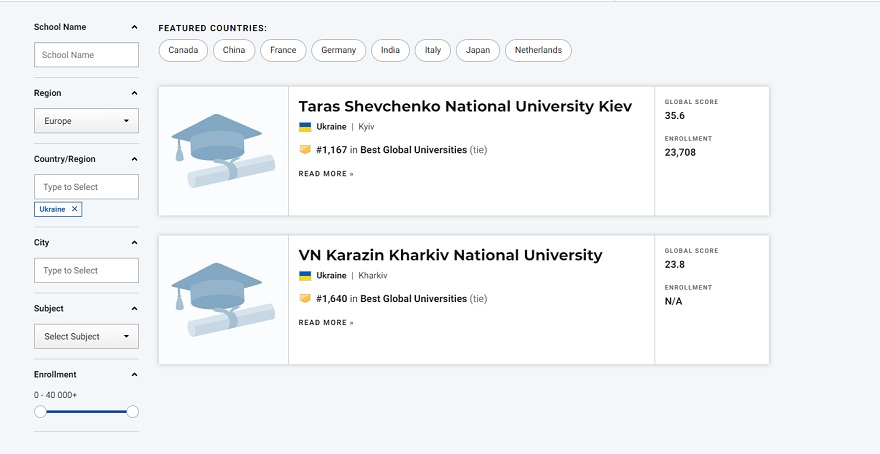This screenshot has width=880, height=454.
Task: Focus the Country/Region Type to Select field
Action: (86, 187)
